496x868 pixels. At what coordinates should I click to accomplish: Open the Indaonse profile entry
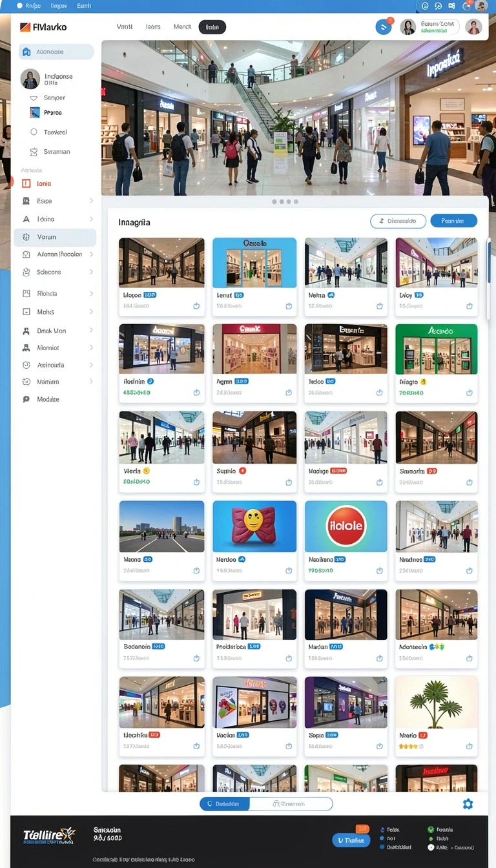point(48,79)
